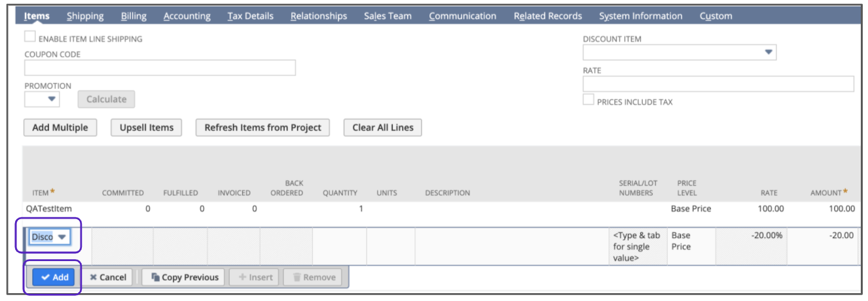This screenshot has width=868, height=301.
Task: Check the Prices Include Tax box
Action: (588, 100)
